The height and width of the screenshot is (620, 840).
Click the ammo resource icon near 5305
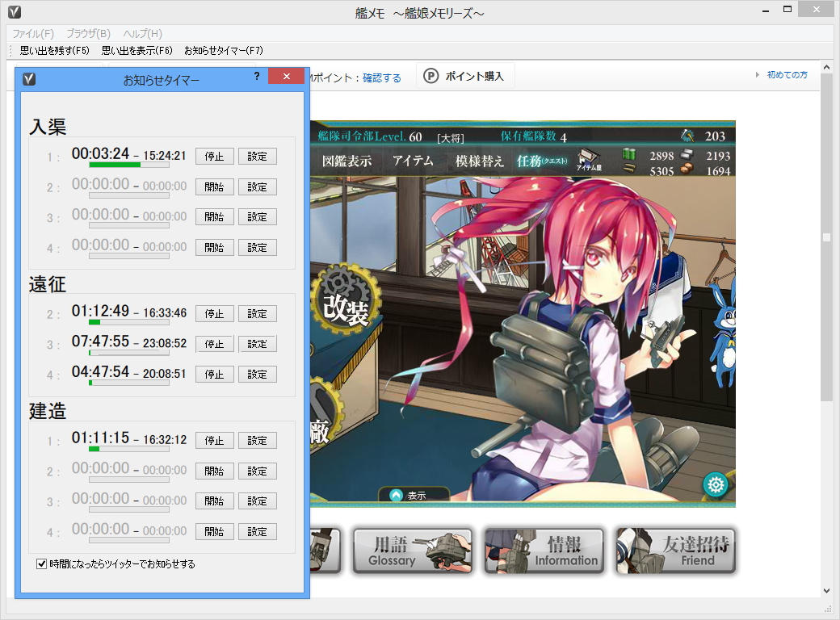629,170
